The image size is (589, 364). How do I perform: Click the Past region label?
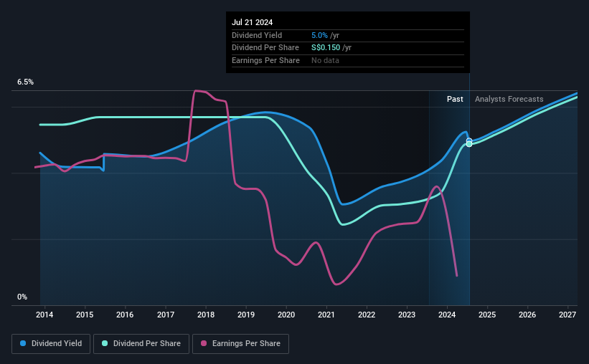455,99
